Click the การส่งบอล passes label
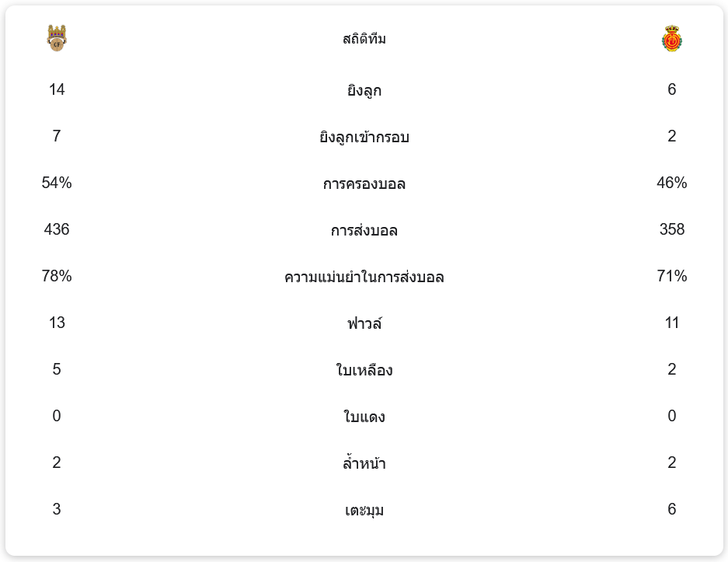The height and width of the screenshot is (562, 728). [x=364, y=230]
